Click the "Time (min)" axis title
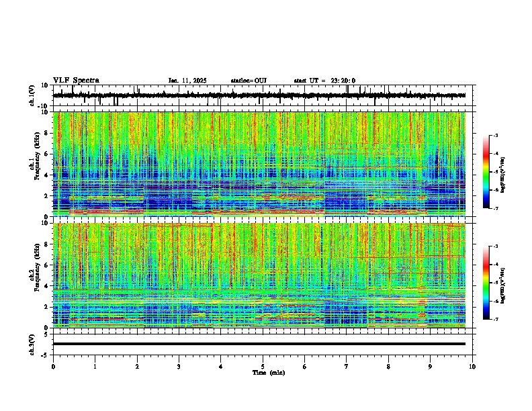The image size is (532, 411). 269,373
